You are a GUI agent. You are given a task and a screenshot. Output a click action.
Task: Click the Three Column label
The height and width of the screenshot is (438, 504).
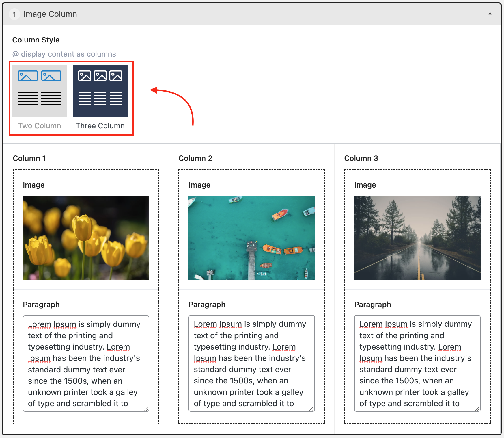point(100,126)
